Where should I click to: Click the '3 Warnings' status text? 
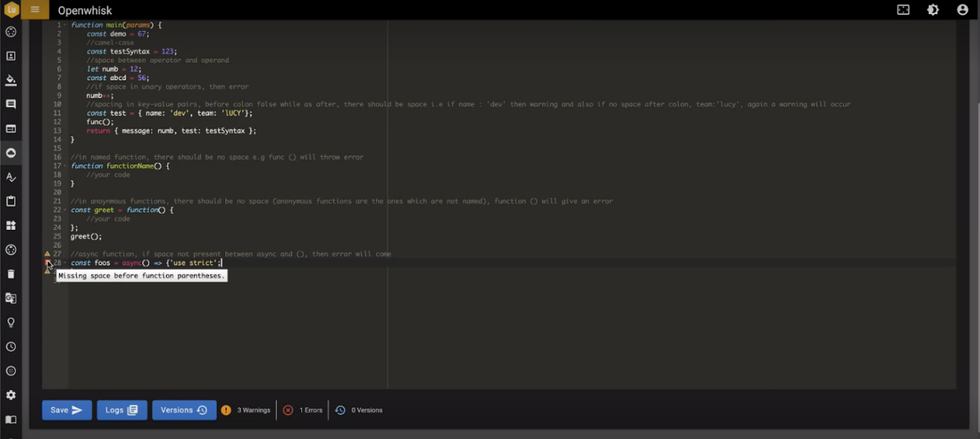coord(254,410)
